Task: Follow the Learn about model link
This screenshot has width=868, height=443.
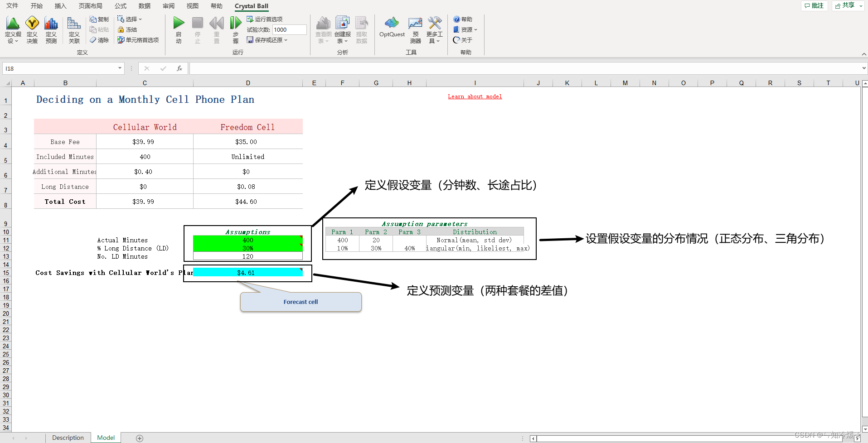Action: [475, 96]
